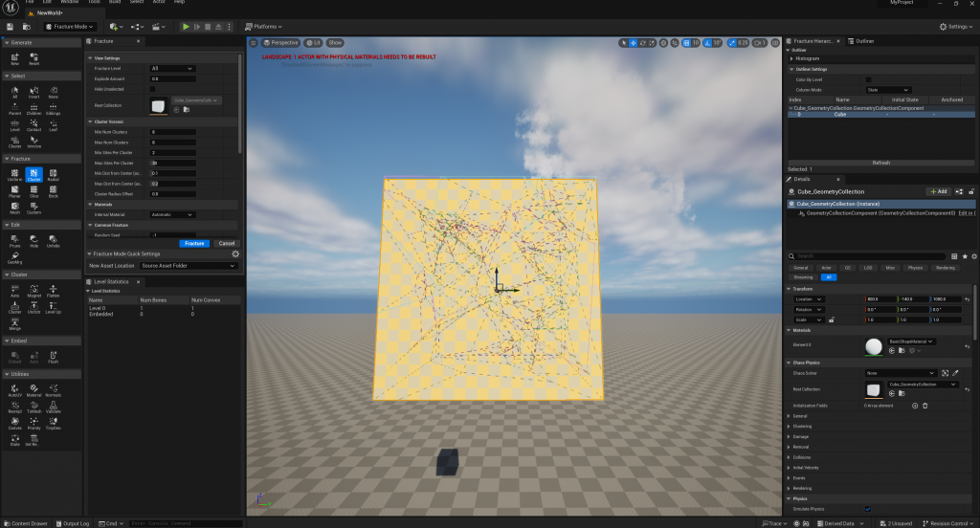980x528 pixels.
Task: Uncheck the Simulate Physics checkbox
Action: tap(868, 509)
